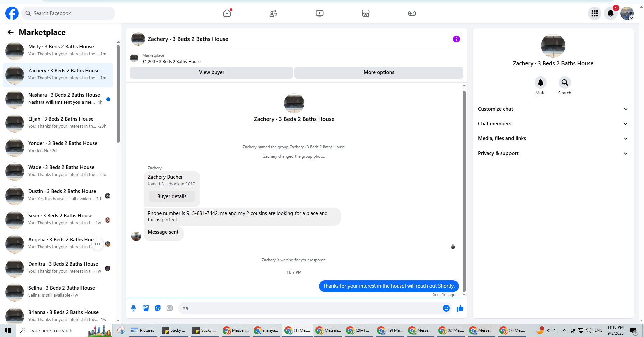
Task: Attach a photo file icon
Action: point(146,308)
